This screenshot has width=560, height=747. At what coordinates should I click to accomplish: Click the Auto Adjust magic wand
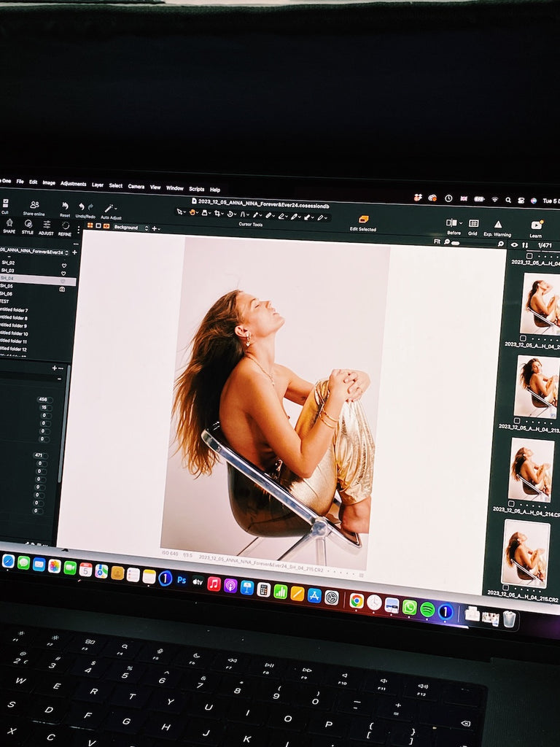[x=109, y=208]
